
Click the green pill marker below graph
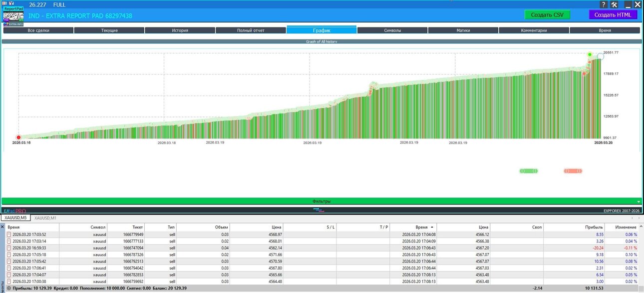(x=528, y=171)
